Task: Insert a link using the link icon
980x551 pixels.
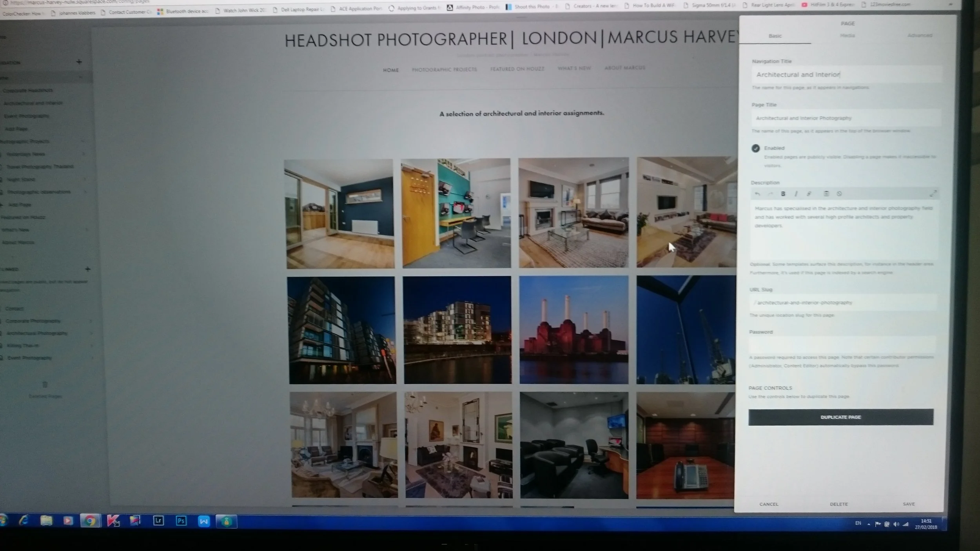Action: tap(809, 194)
